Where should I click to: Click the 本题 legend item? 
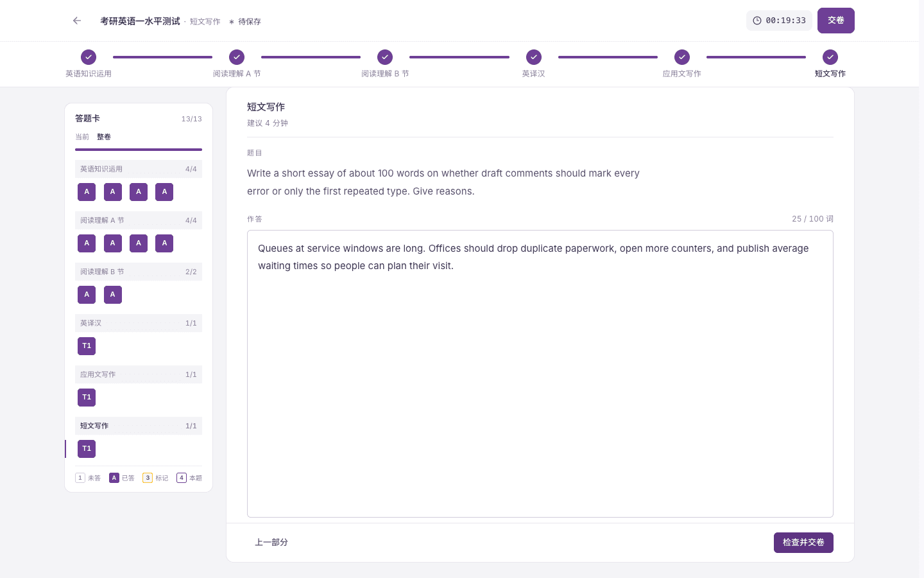coord(189,478)
